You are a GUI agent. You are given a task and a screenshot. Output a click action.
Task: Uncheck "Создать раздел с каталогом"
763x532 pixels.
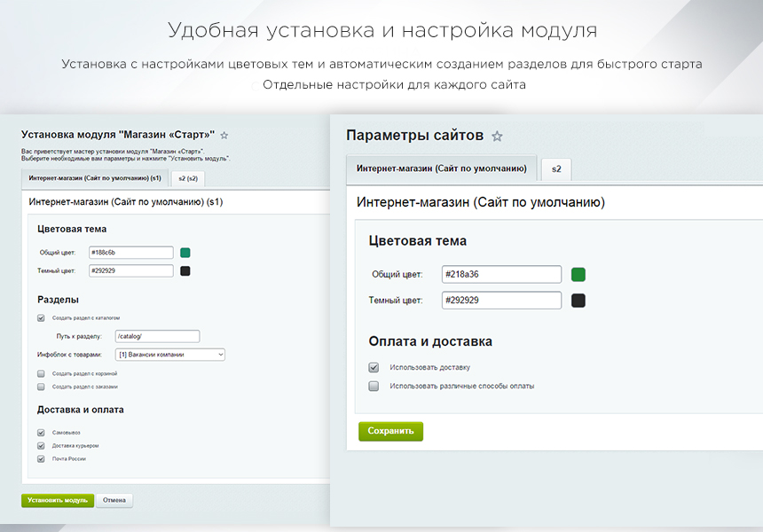pos(39,319)
